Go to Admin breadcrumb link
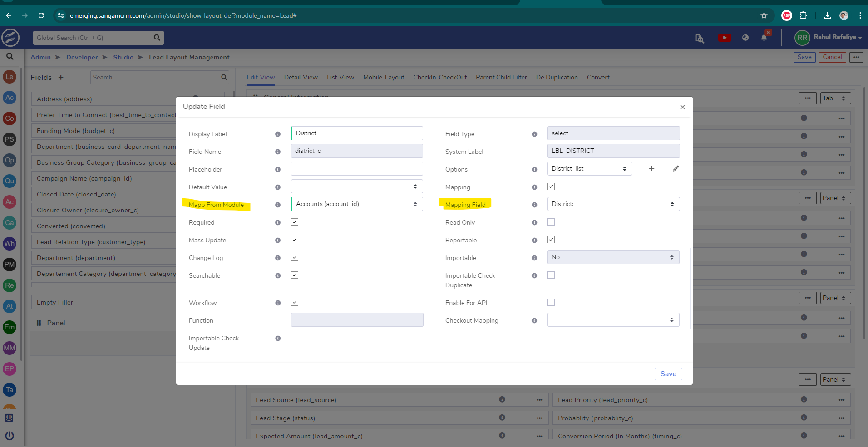Image resolution: width=868 pixels, height=447 pixels. [x=40, y=58]
